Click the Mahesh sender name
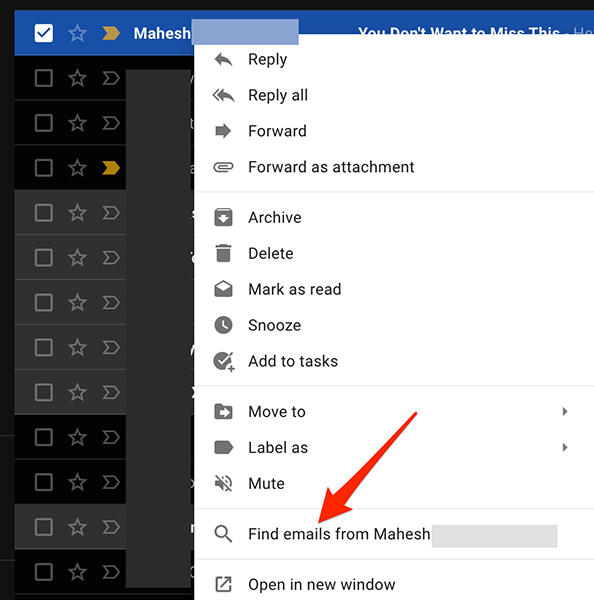594x600 pixels. click(x=162, y=33)
